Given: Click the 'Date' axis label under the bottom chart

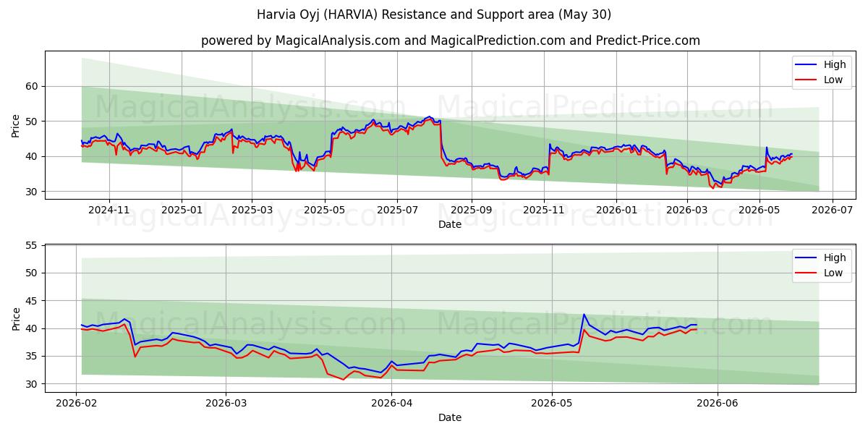Looking at the screenshot, I should tap(450, 417).
